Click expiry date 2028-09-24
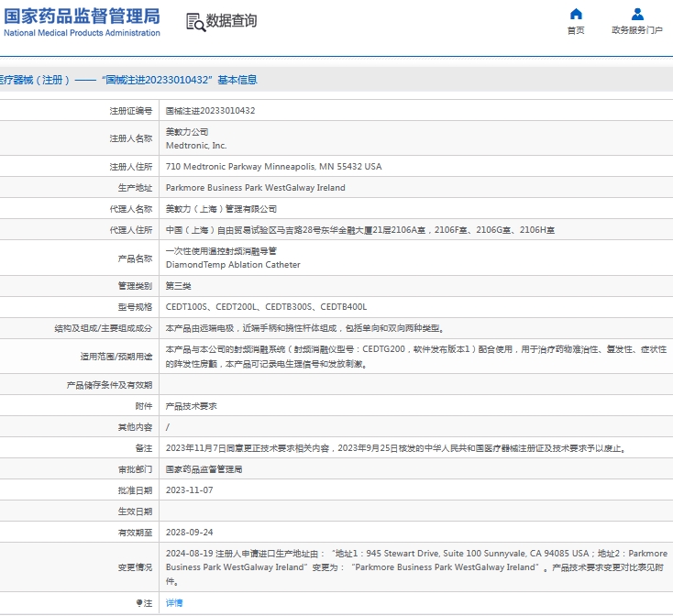This screenshot has width=673, height=616. [x=189, y=532]
